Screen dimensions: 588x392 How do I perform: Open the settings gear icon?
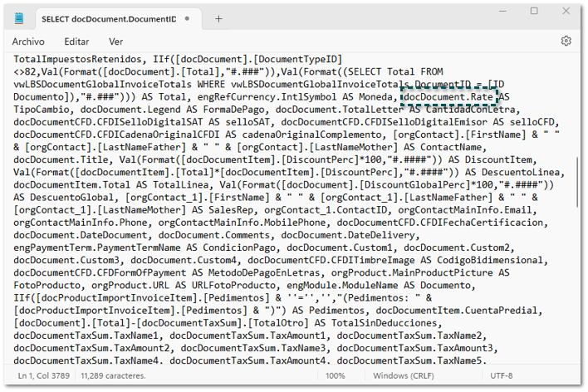(x=566, y=41)
